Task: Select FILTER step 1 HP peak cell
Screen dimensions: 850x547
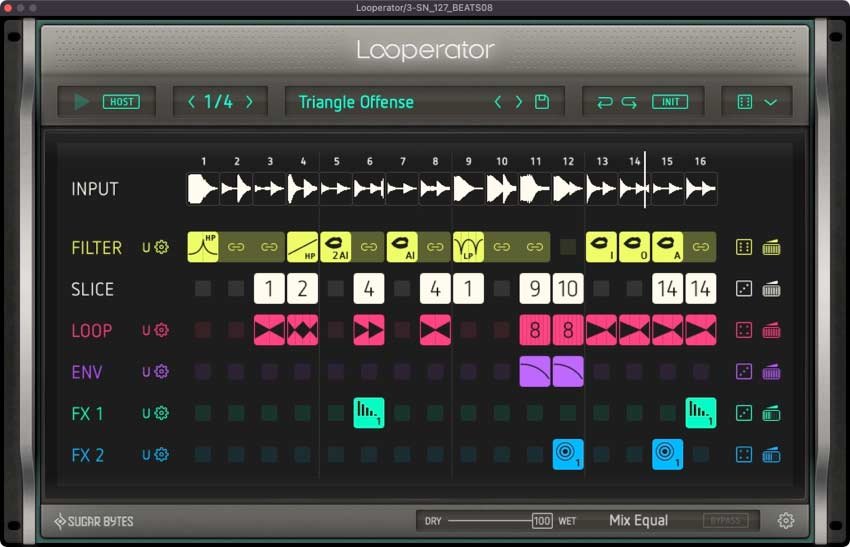Action: point(203,247)
